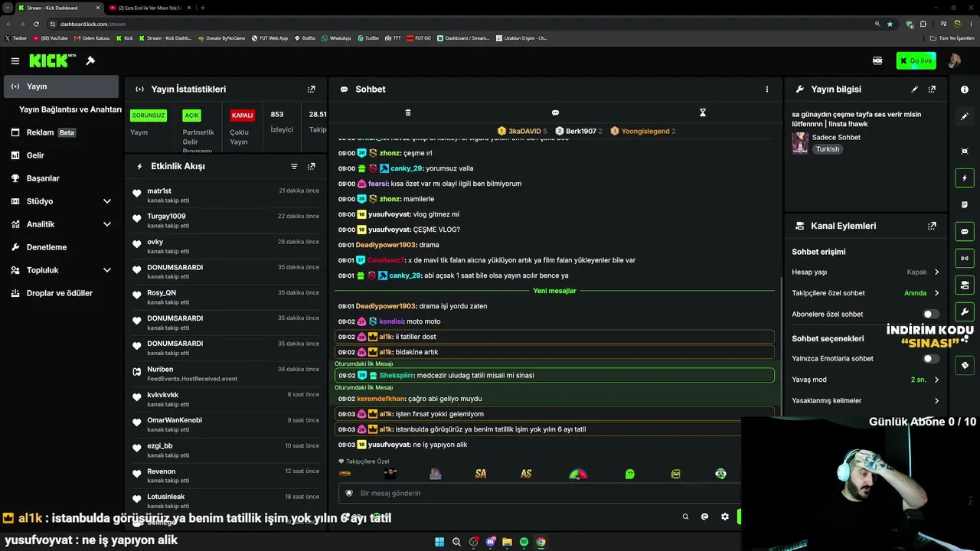Expand the Stüdyo sidebar section

click(x=107, y=201)
